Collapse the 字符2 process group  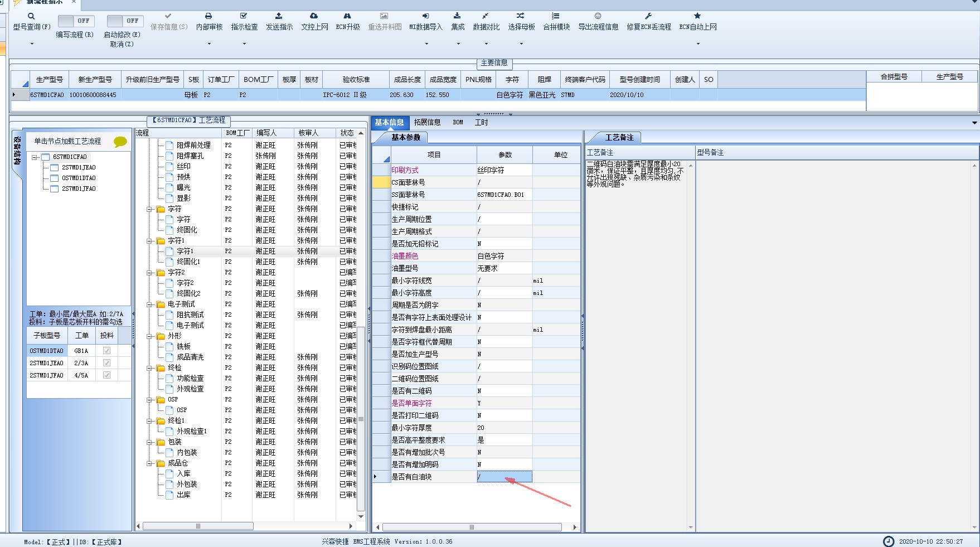pyautogui.click(x=149, y=273)
